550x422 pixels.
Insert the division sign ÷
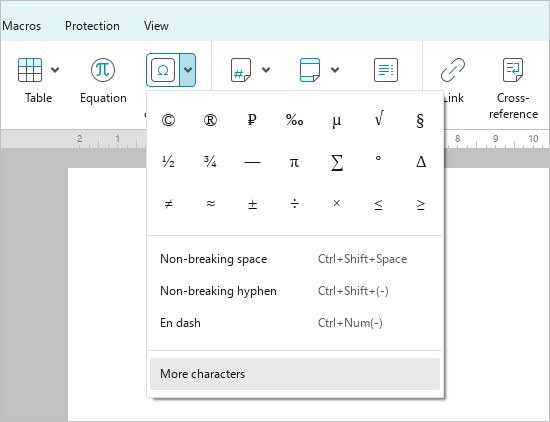pos(294,204)
